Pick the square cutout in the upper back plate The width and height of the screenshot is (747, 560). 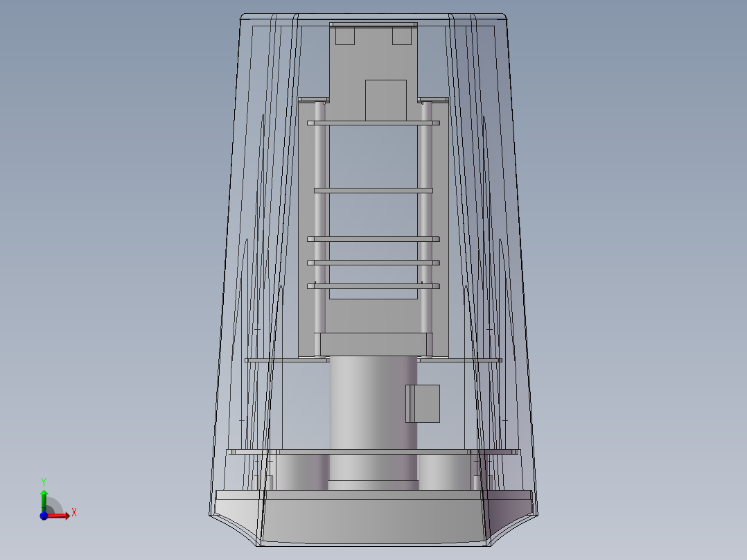(386, 100)
